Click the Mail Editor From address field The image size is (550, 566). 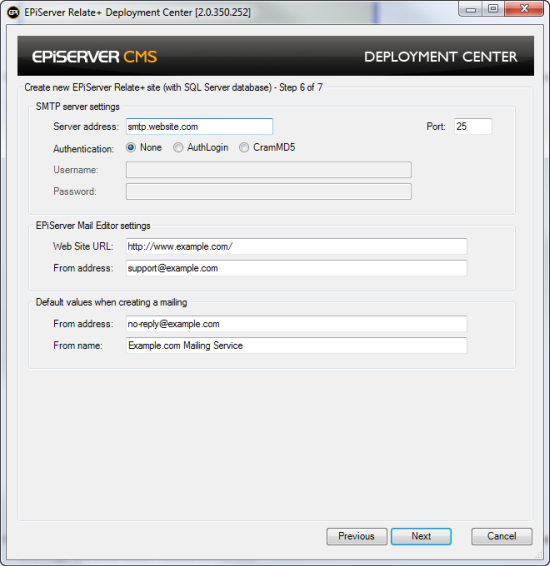tap(296, 268)
